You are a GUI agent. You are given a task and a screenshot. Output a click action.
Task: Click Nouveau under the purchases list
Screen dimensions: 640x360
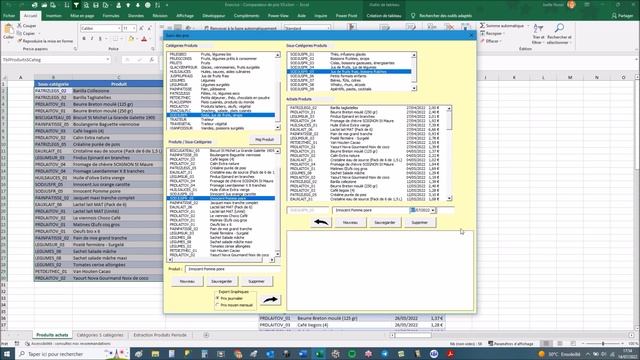point(350,222)
